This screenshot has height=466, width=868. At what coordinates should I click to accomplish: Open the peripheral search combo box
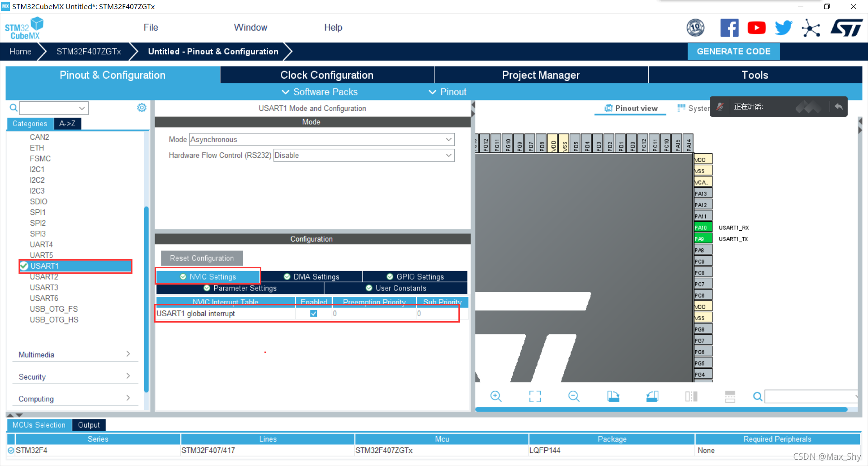tap(54, 108)
